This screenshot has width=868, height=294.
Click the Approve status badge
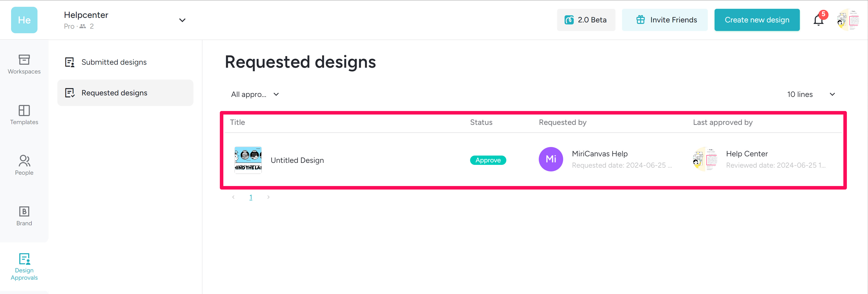(488, 160)
